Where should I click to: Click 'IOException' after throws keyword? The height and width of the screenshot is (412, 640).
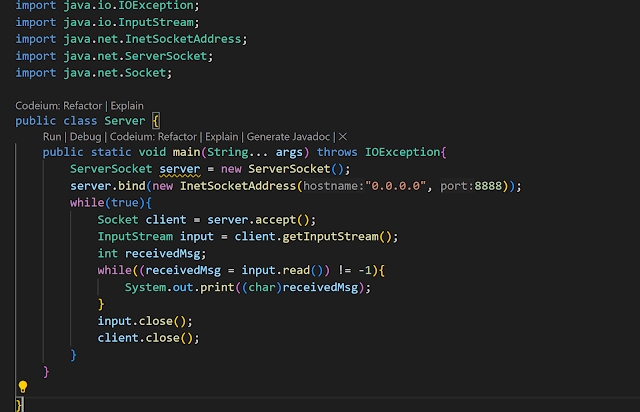tap(402, 152)
